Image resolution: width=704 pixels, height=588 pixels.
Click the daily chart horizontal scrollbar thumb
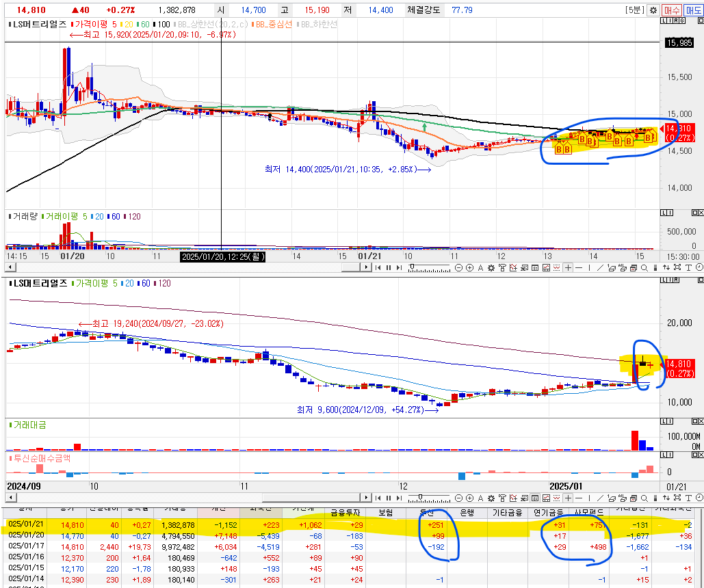click(311, 498)
